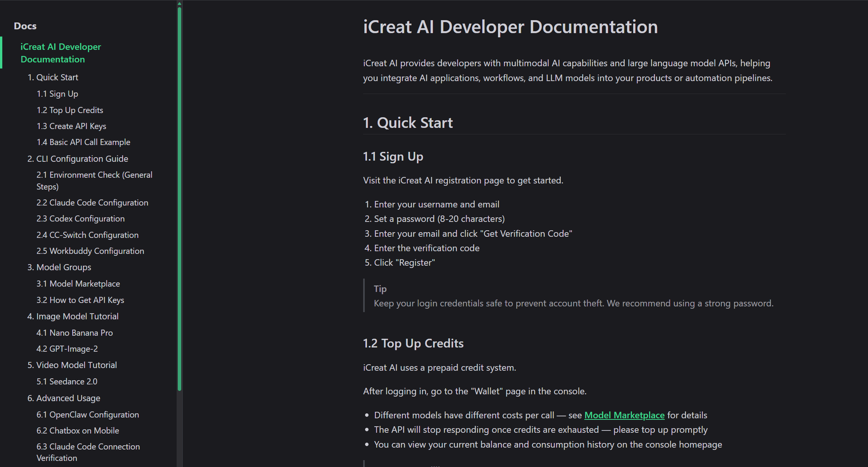Follow the Model Marketplace link in content

click(x=624, y=415)
